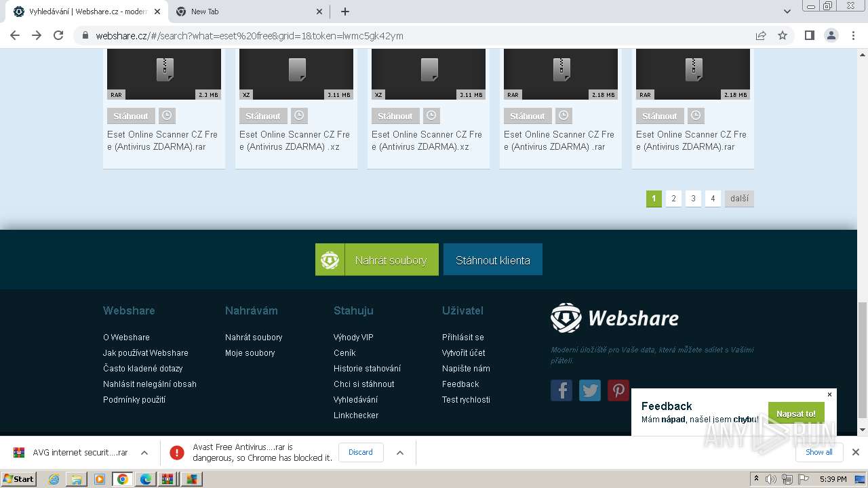
Task: Open Internet Explorer from taskbar
Action: click(x=54, y=479)
